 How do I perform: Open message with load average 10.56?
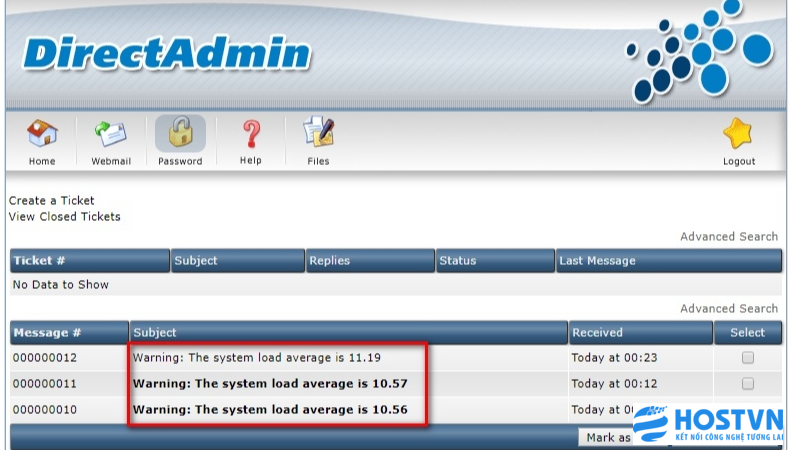[x=270, y=409]
